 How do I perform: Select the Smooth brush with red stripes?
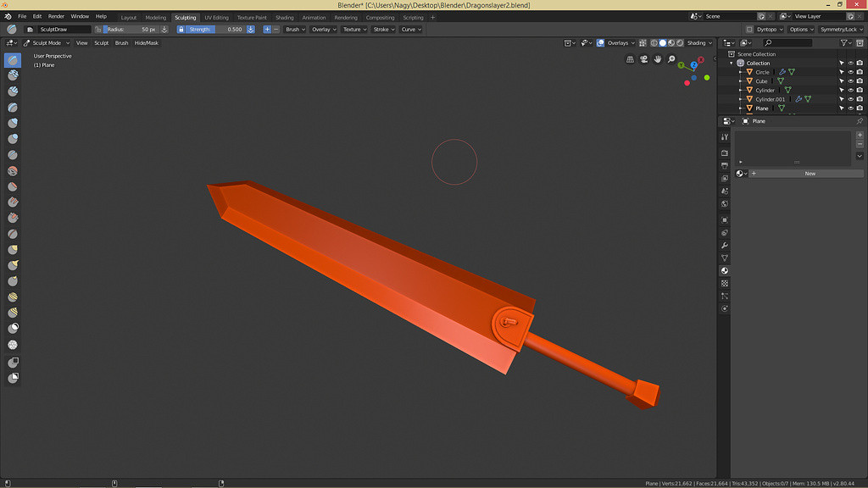tap(13, 171)
